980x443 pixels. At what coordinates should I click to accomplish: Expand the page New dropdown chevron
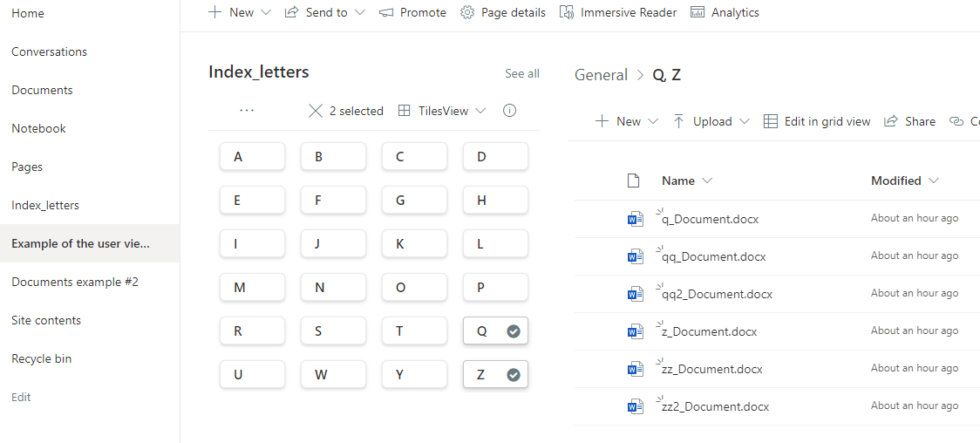[265, 12]
